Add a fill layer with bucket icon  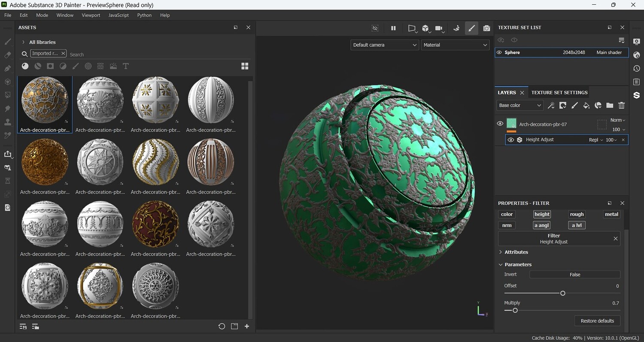tap(586, 105)
